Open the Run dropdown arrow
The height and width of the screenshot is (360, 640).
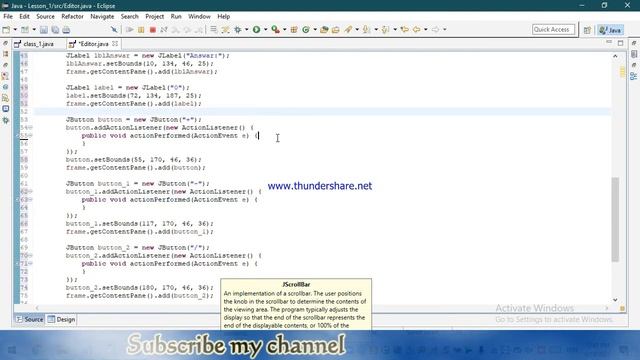click(x=265, y=30)
